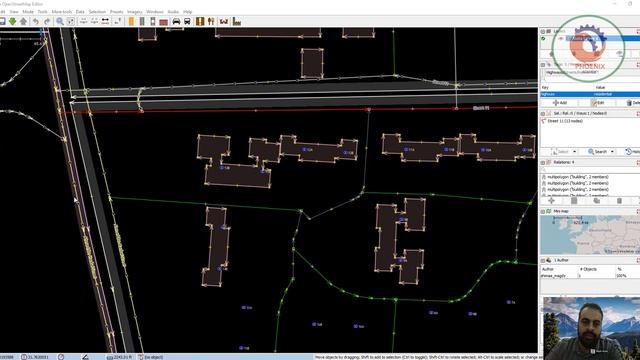Click the Select button in Selection panel

[561, 151]
